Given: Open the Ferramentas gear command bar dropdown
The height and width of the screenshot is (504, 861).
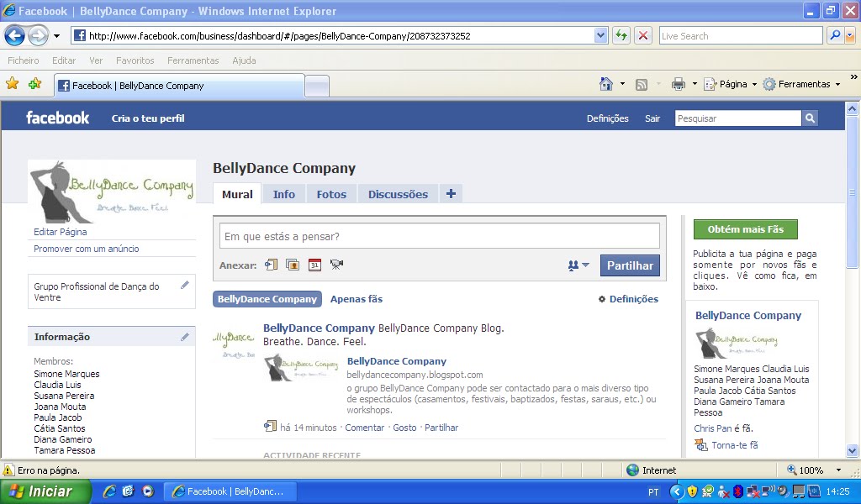Looking at the screenshot, I should click(802, 84).
